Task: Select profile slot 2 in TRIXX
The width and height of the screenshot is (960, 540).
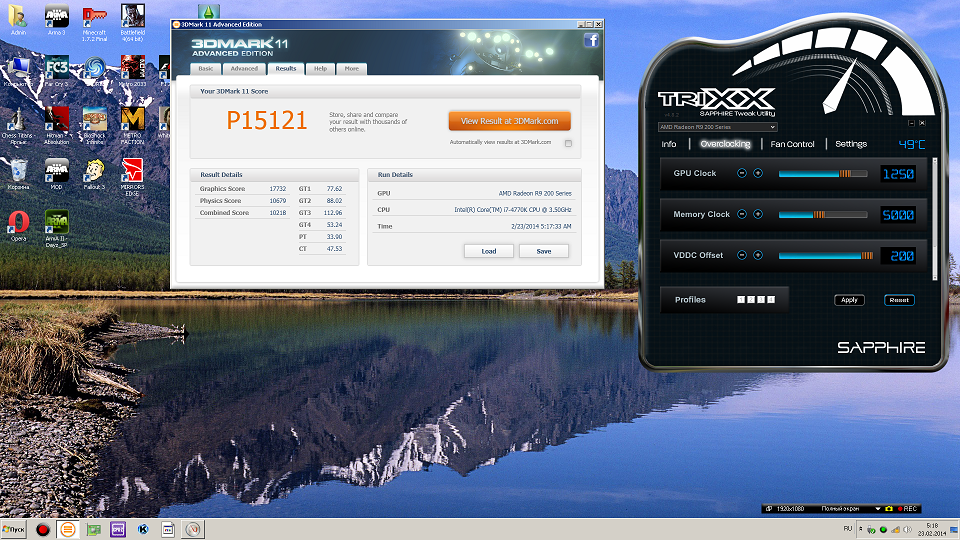Action: click(x=751, y=299)
